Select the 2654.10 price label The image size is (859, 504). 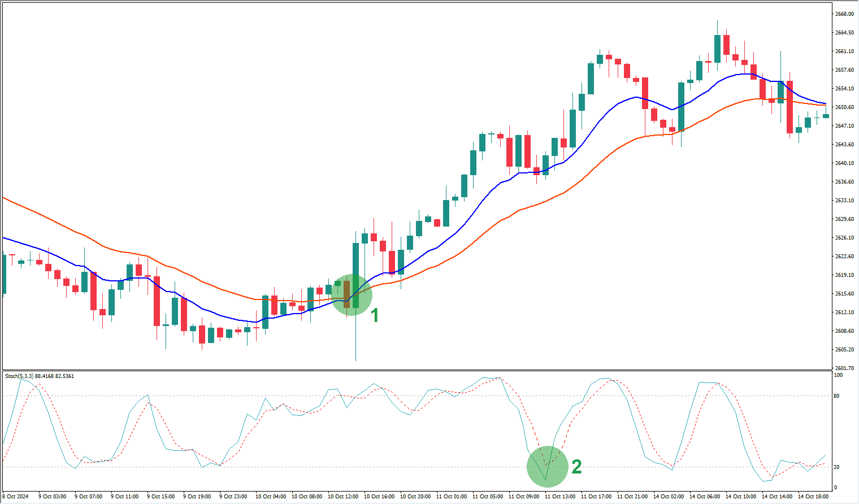(844, 89)
